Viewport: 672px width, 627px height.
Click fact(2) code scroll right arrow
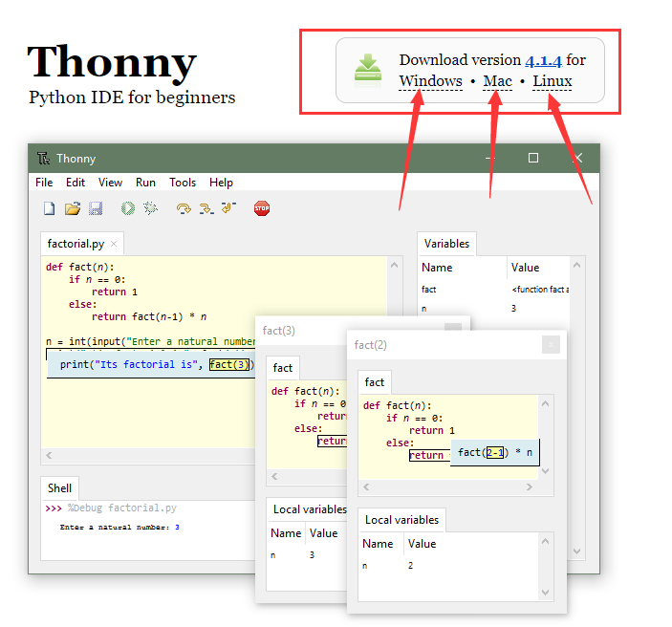coord(530,486)
